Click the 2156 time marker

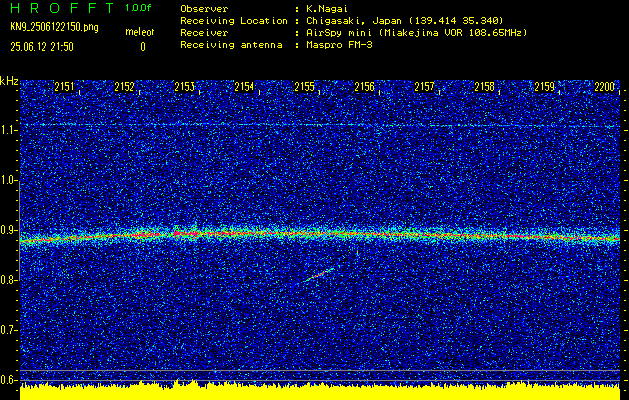point(364,87)
